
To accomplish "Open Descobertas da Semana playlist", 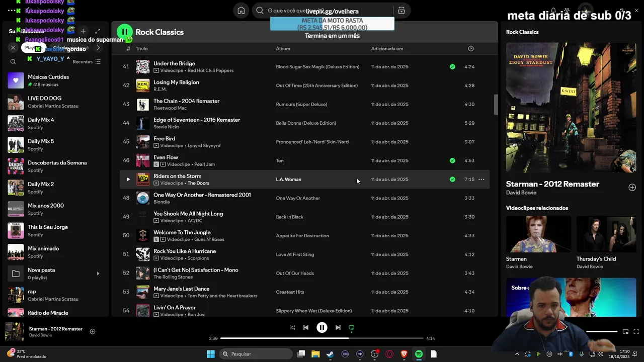I will (55, 166).
